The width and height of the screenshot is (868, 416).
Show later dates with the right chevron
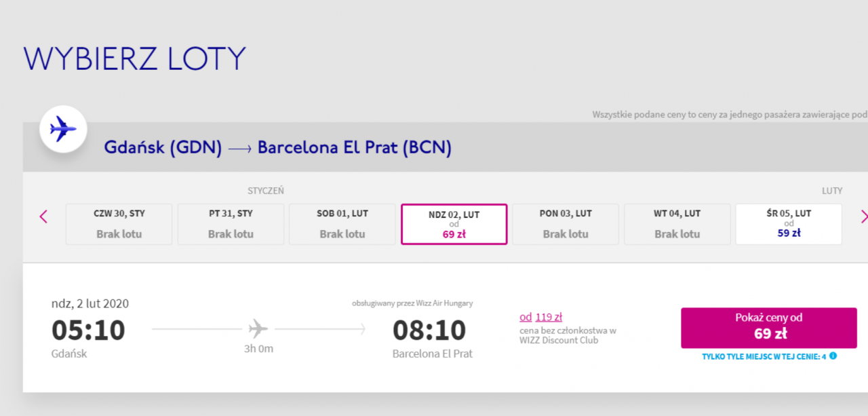click(863, 217)
